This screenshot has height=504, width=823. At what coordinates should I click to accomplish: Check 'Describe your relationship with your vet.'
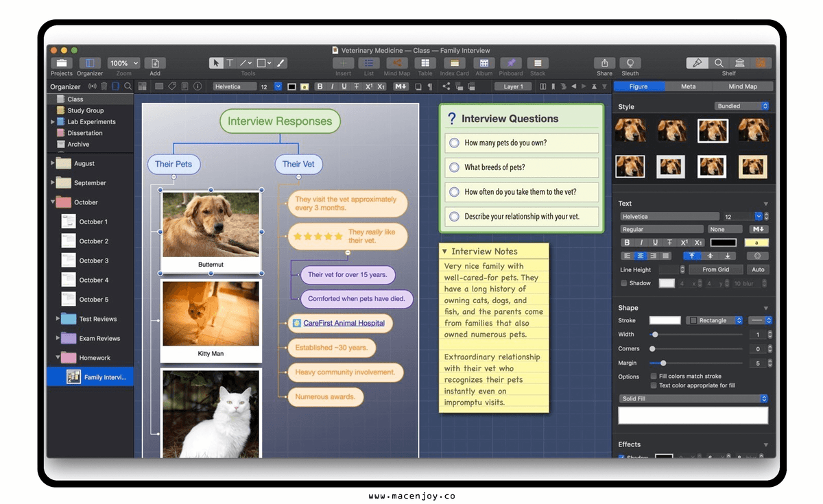click(x=454, y=217)
